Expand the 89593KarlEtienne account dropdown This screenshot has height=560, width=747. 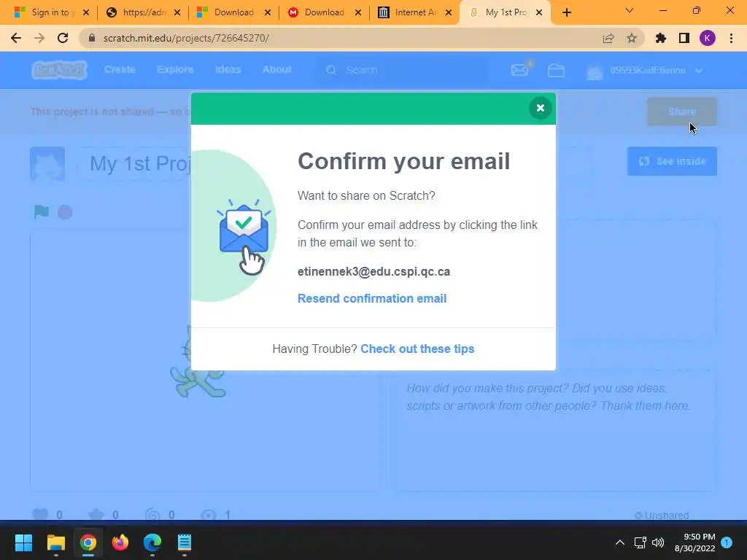point(645,71)
